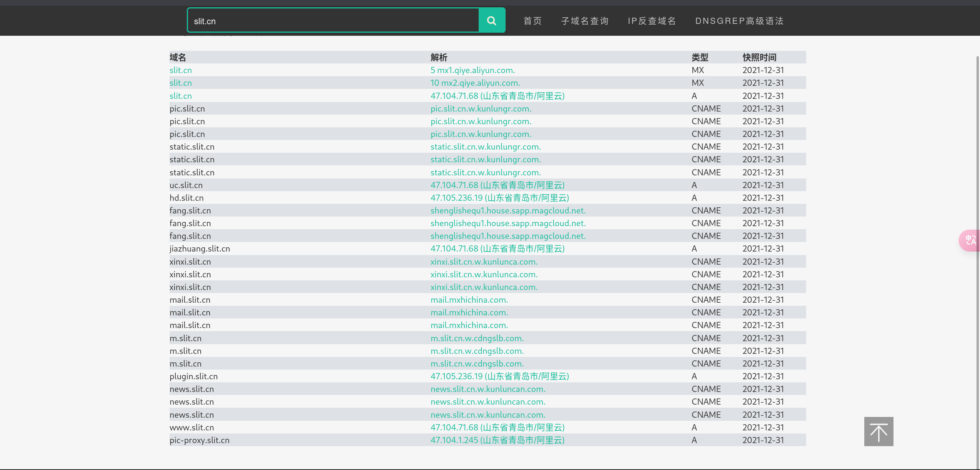Open the 10 mx2.qiye.aliyun.com. link
This screenshot has width=980, height=470.
[475, 83]
